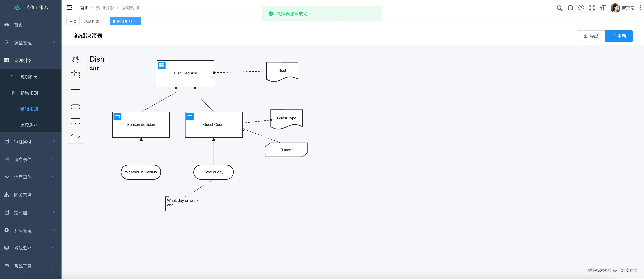Image resolution: width=644 pixels, height=279 pixels.
Task: Click the 更新 button
Action: click(618, 36)
